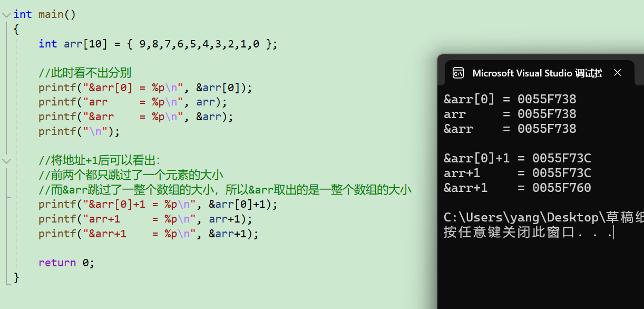
Task: Click the printf line with arr+1 argument
Action: point(145,219)
